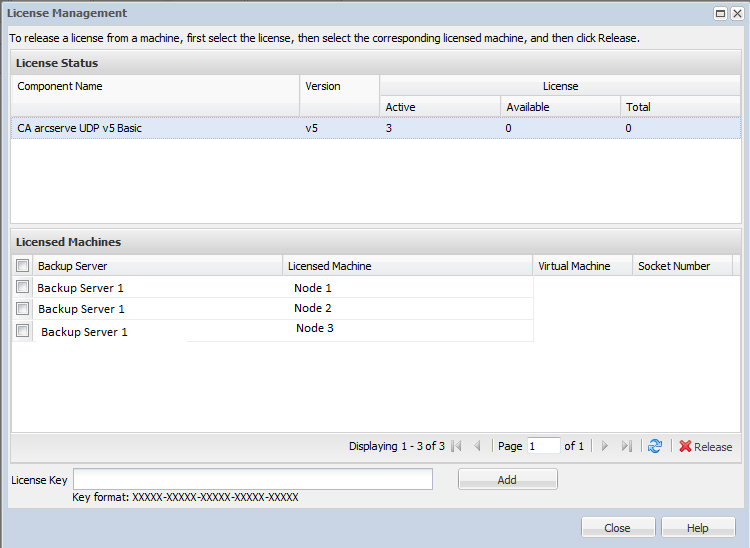Screen dimensions: 750x548
Task: Toggle the select-all checkbox in header
Action: [x=23, y=266]
